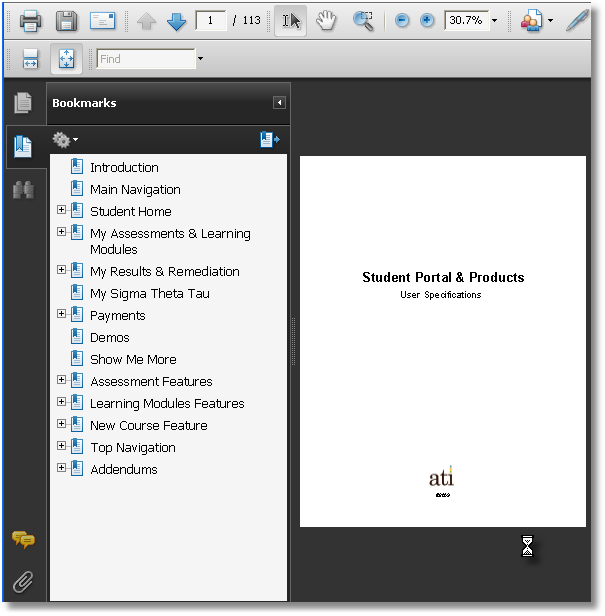Screen dimensions: 605x616
Task: Open the Student Home bookmark
Action: 131,212
